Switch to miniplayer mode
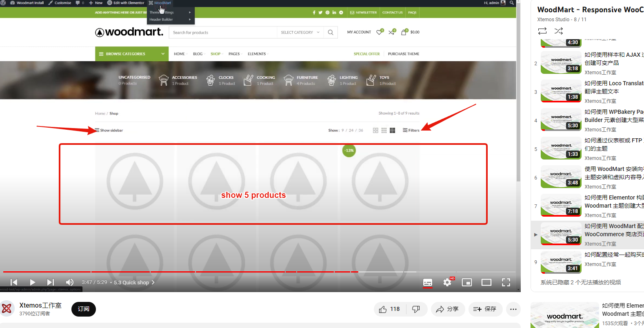The width and height of the screenshot is (644, 328). (467, 282)
